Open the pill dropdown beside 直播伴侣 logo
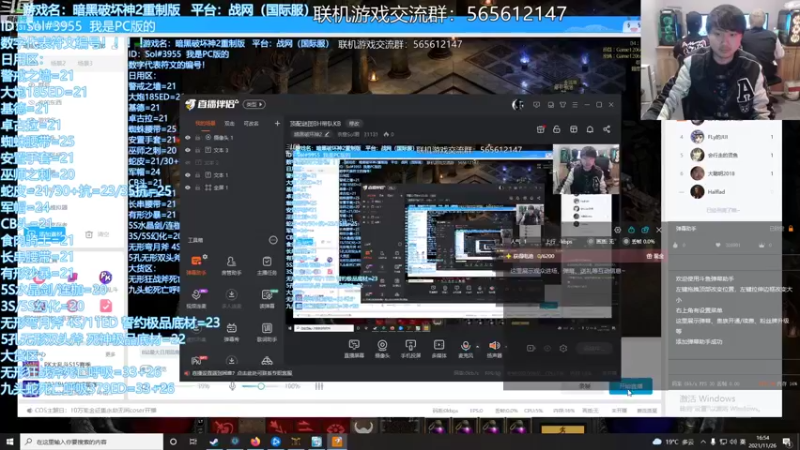The image size is (800, 450). 255,105
